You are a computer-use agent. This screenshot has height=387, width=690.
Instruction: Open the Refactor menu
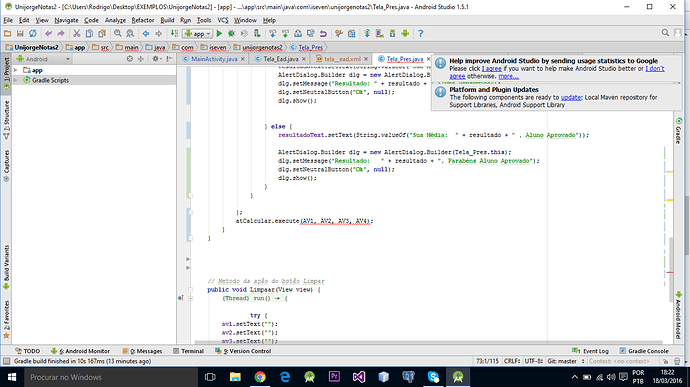[x=143, y=20]
